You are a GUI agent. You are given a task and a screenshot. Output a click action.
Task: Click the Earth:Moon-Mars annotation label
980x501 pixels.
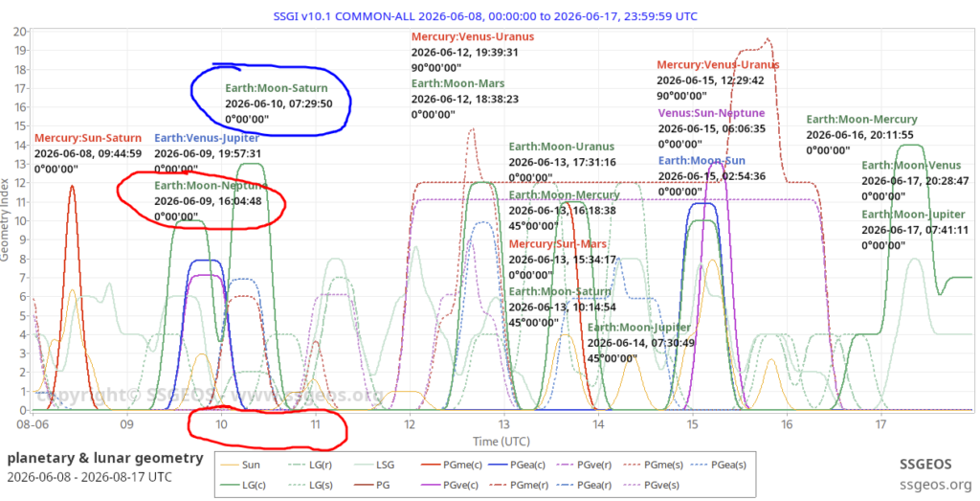[458, 83]
